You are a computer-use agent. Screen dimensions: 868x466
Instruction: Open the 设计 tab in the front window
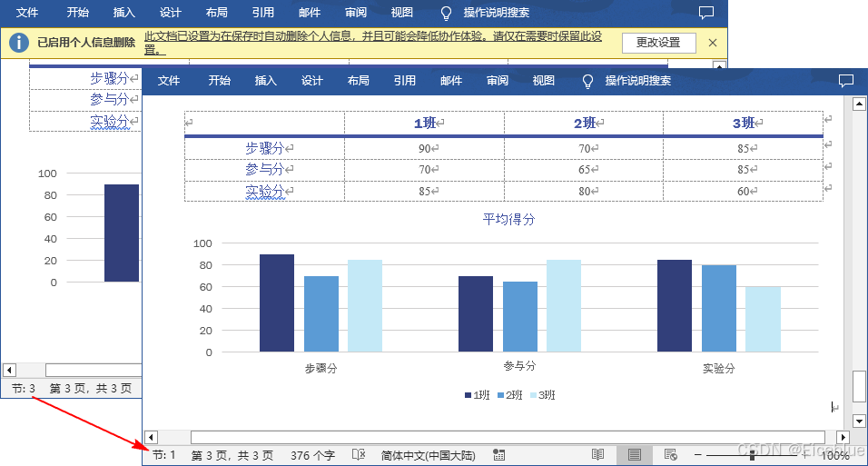pyautogui.click(x=311, y=80)
